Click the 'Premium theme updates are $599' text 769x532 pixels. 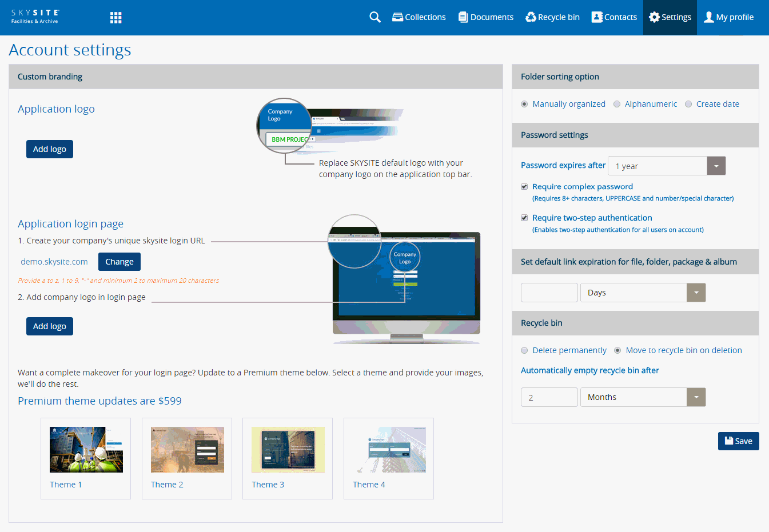tap(99, 401)
